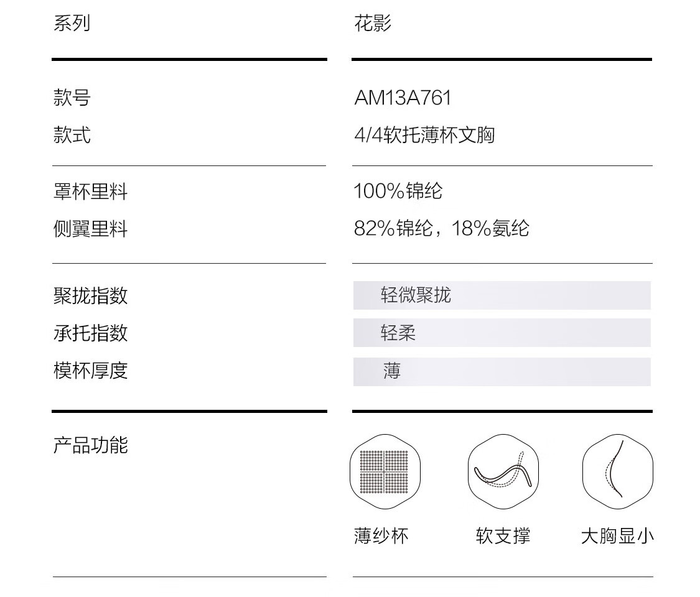
Task: Click the model number AM13A761
Action: pos(403,98)
